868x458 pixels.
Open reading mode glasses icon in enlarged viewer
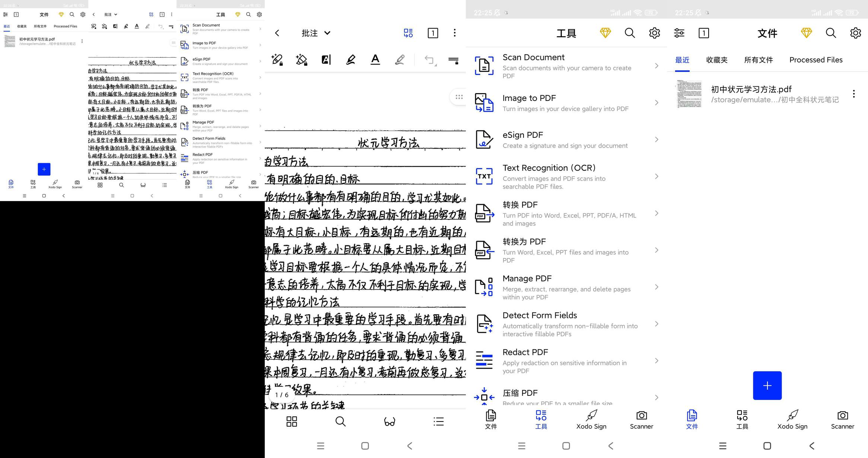(390, 422)
